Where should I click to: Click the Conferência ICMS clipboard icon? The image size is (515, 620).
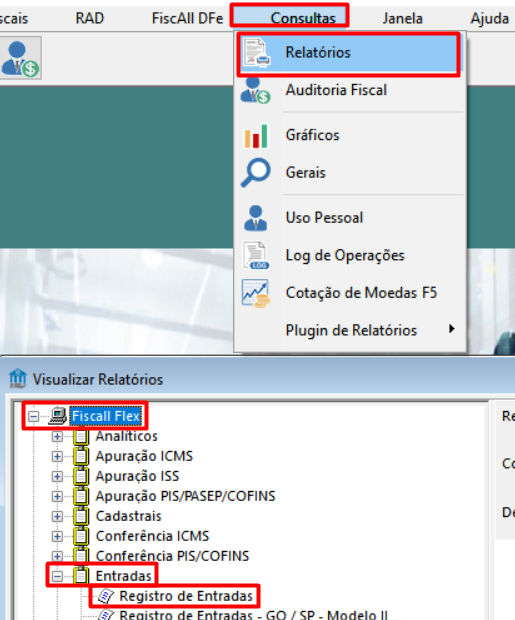click(x=81, y=536)
